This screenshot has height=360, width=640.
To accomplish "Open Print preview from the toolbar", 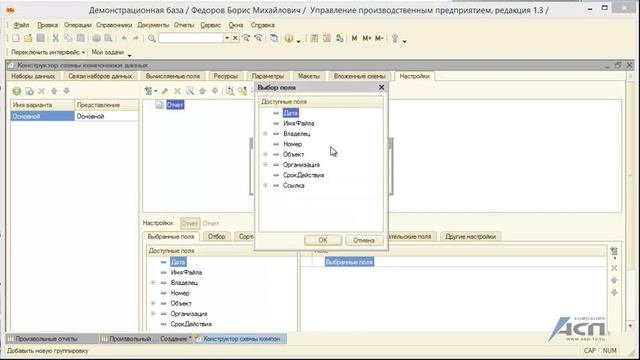I will (x=109, y=38).
